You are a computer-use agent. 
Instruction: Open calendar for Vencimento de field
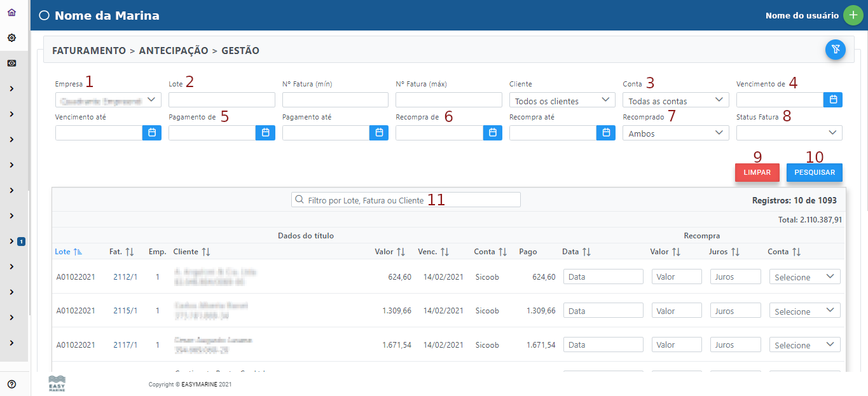click(x=833, y=100)
